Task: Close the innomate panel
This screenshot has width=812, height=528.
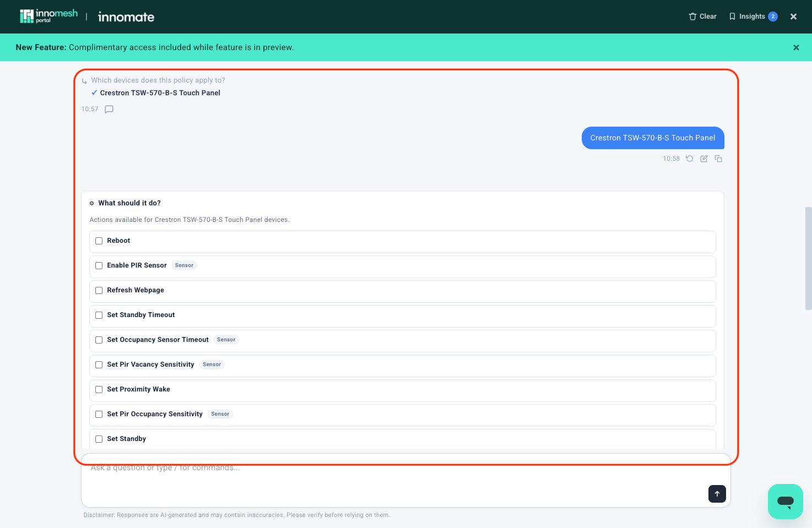Action: [x=793, y=17]
